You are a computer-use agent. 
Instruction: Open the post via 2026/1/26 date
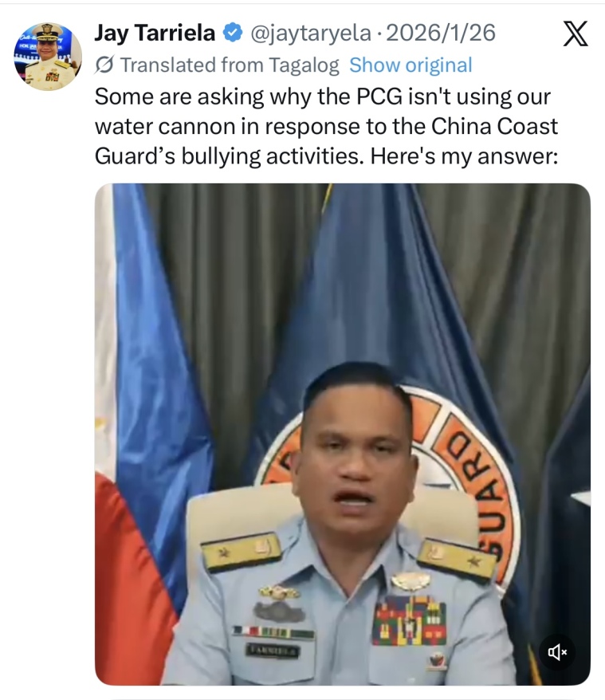coord(441,33)
